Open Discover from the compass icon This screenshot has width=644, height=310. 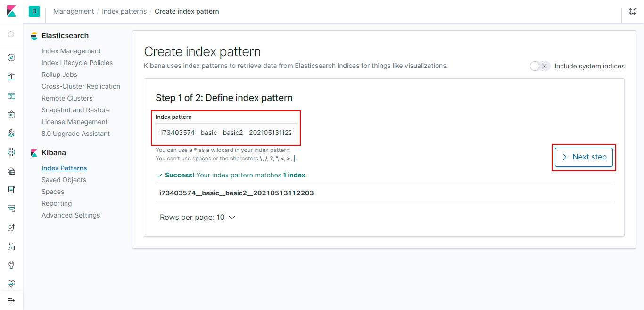pyautogui.click(x=11, y=58)
